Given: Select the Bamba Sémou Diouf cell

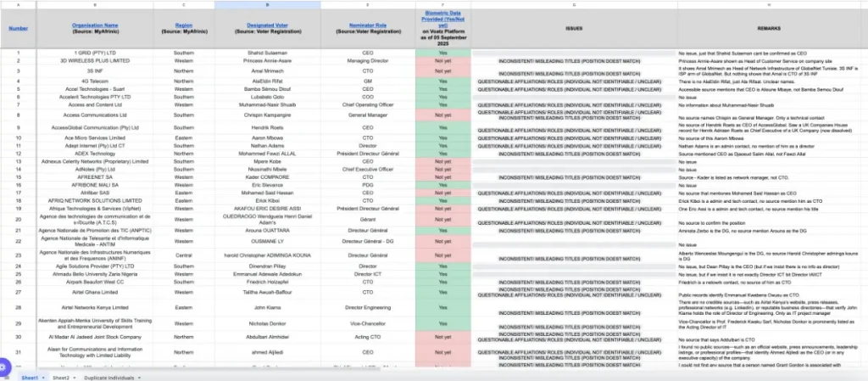Looking at the screenshot, I should click(x=267, y=89).
